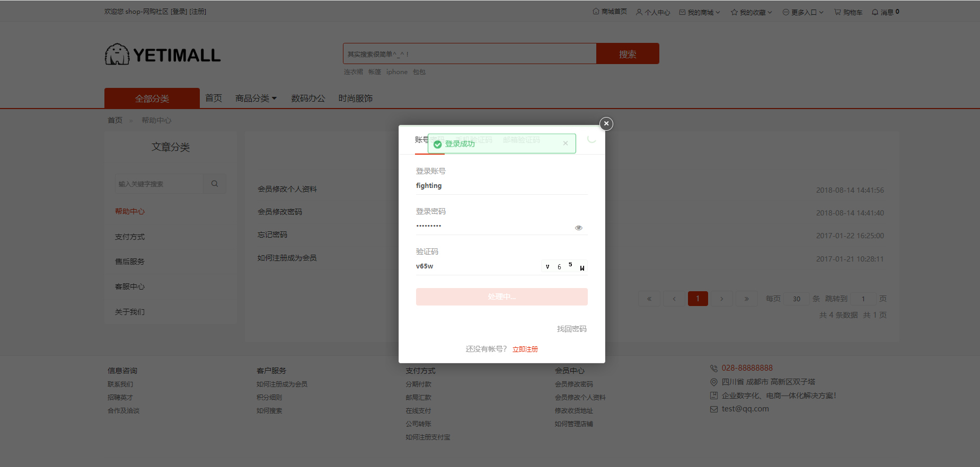Open footer link 如何注册支付宝
This screenshot has height=467, width=980.
tap(428, 437)
